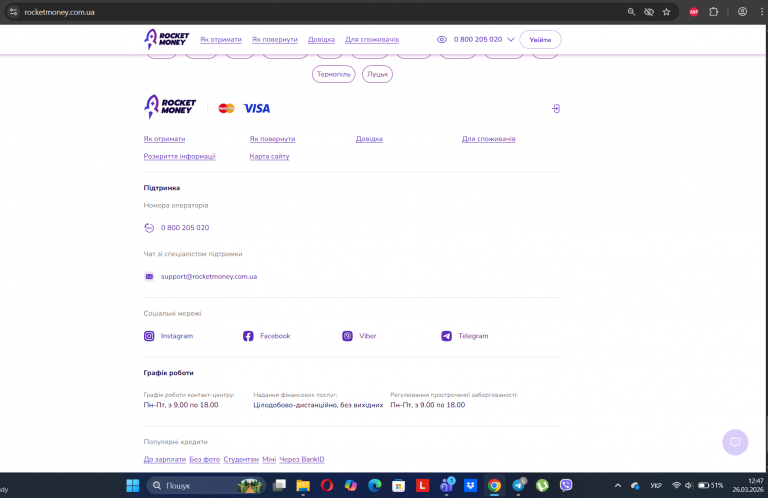Image resolution: width=768 pixels, height=498 pixels.
Task: Click the taskbar Пошук search box
Action: coord(206,486)
